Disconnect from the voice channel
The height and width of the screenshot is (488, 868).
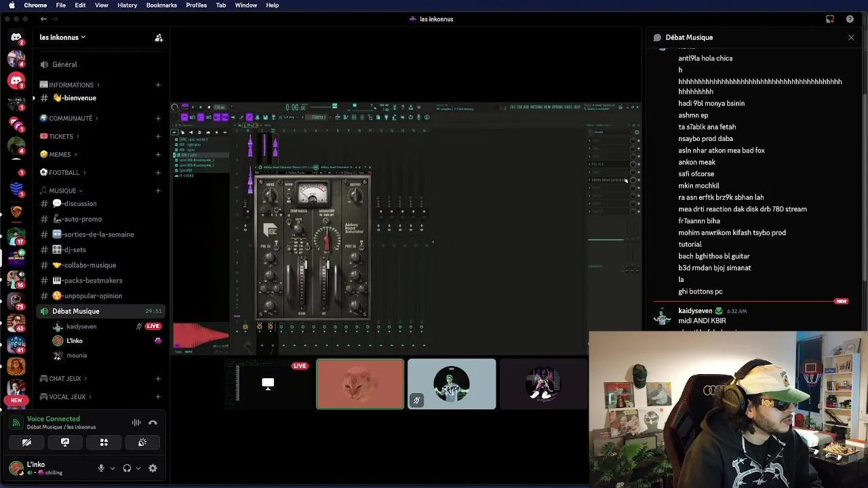[153, 422]
